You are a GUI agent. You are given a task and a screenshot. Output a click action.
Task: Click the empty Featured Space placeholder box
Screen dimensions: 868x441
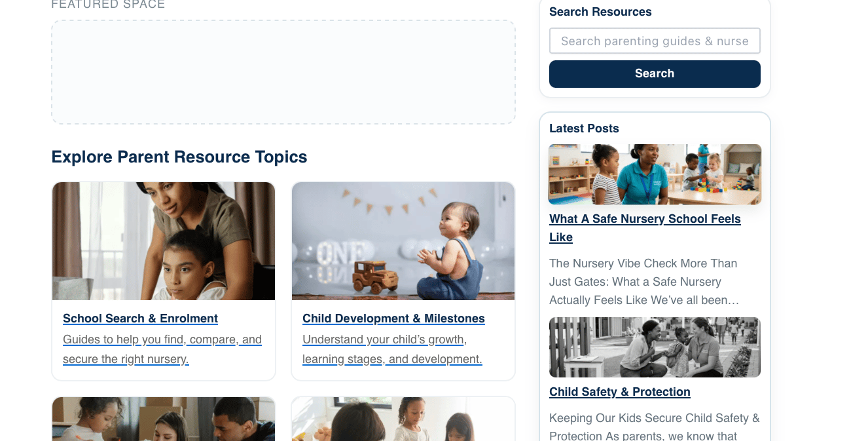coord(283,72)
